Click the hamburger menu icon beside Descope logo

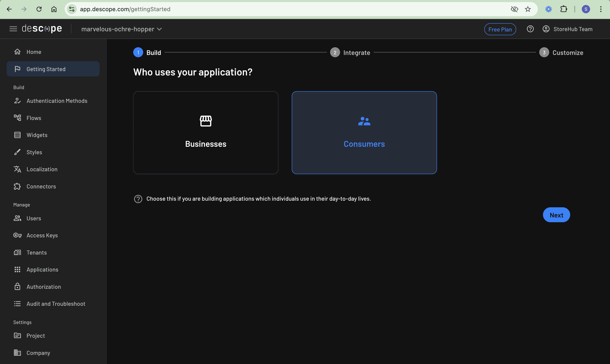(13, 29)
